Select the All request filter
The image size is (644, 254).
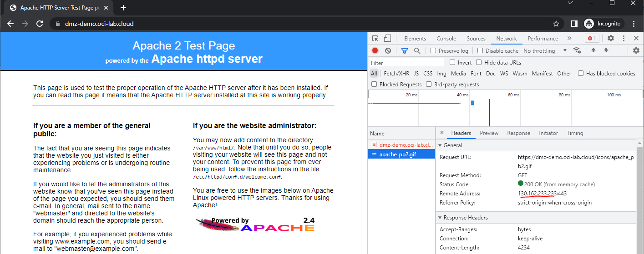coord(374,73)
